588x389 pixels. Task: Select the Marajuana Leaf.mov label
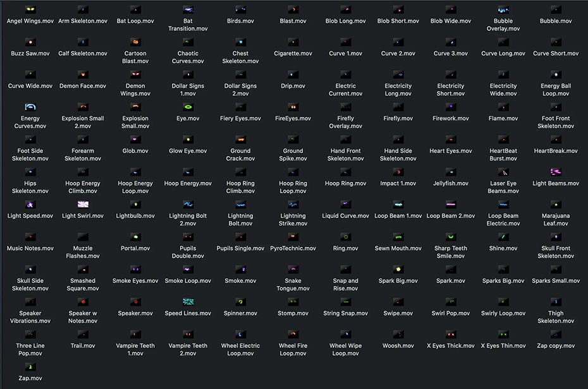pyautogui.click(x=556, y=219)
